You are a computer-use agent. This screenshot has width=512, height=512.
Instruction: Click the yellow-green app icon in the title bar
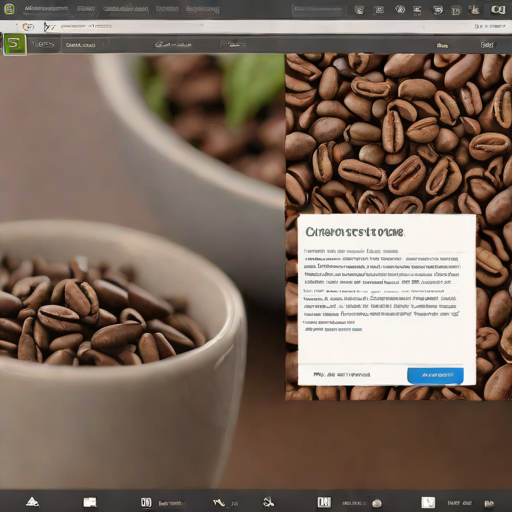[x=9, y=9]
